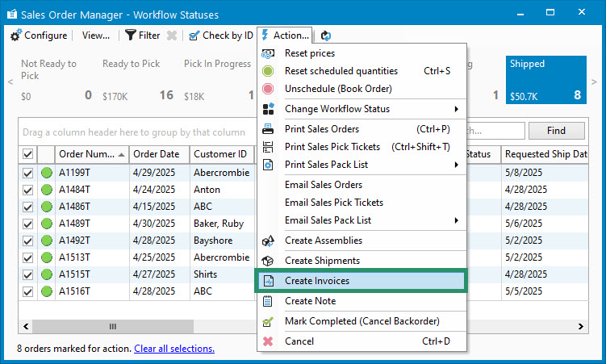This screenshot has width=606, height=364.
Task: Select the Shipped status tile
Action: coord(546,80)
